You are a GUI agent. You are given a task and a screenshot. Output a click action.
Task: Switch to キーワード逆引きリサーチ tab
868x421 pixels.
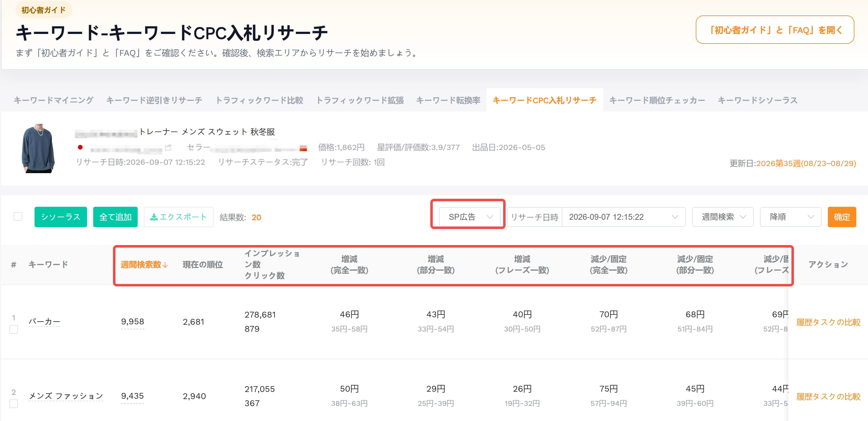[x=154, y=100]
